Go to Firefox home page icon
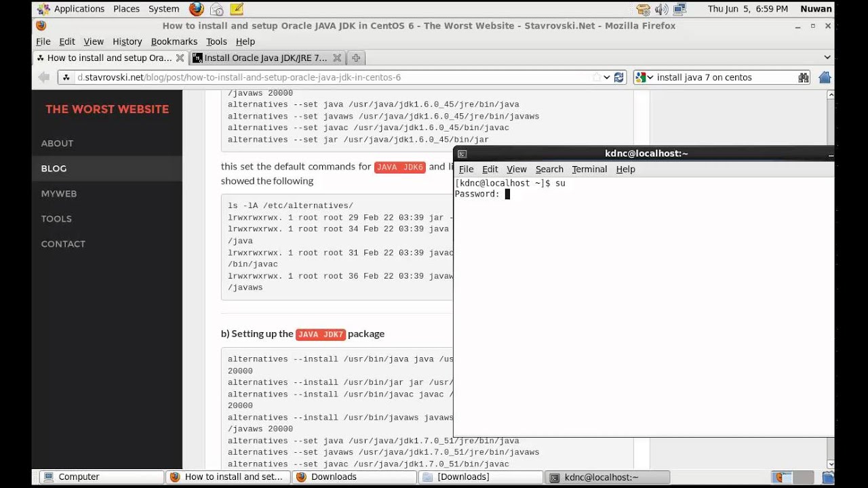This screenshot has width=868, height=488. [x=825, y=77]
